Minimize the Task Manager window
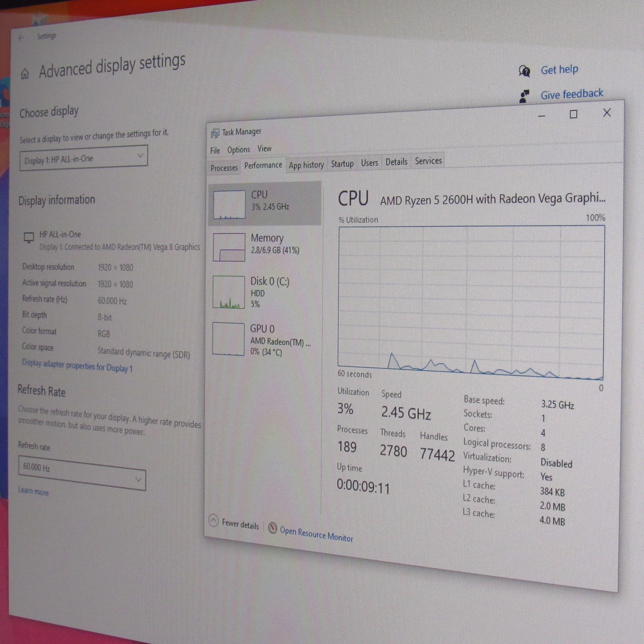The height and width of the screenshot is (644, 644). point(542,115)
